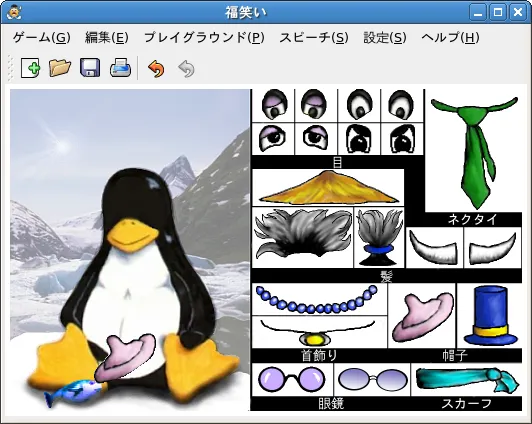Select the golden straw hair piece
The width and height of the screenshot is (532, 424).
tap(328, 188)
